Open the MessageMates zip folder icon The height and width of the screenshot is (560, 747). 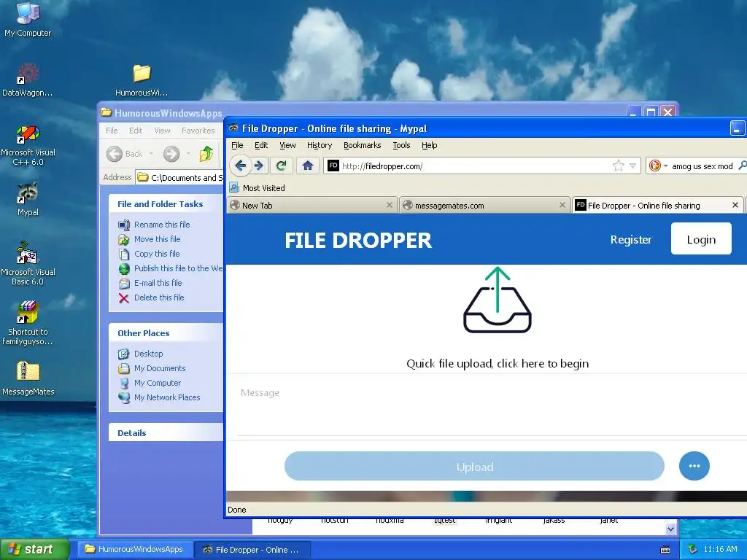tap(28, 378)
